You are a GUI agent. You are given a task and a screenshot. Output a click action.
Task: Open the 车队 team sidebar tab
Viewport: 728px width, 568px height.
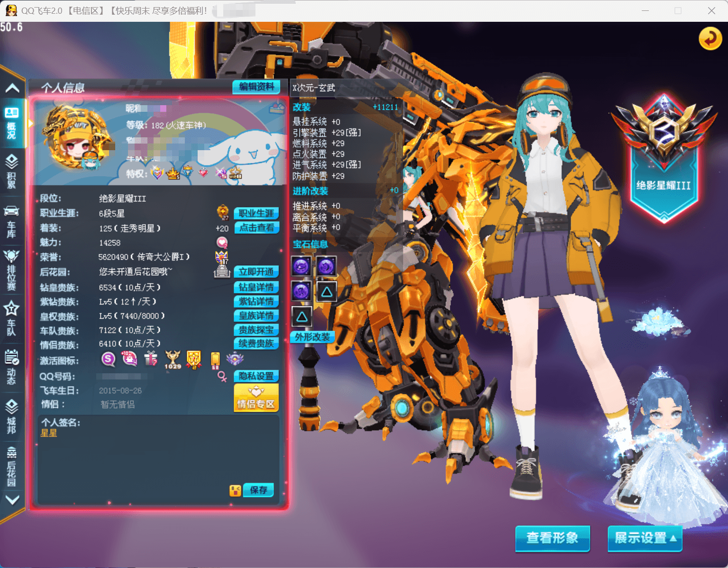pos(11,318)
